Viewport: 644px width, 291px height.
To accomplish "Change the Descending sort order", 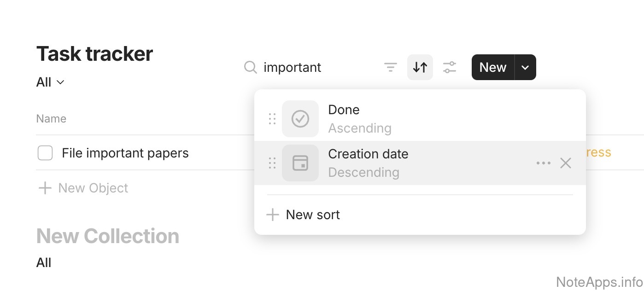I will pyautogui.click(x=363, y=173).
